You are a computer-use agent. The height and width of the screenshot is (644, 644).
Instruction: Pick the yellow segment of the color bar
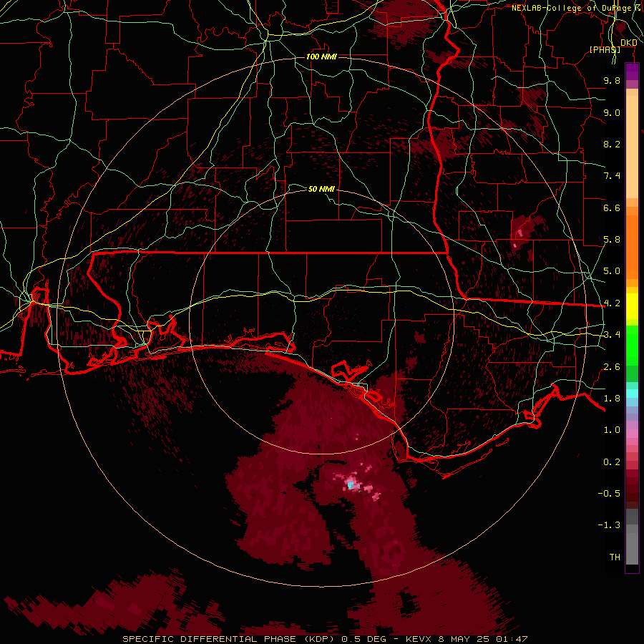pyautogui.click(x=632, y=306)
